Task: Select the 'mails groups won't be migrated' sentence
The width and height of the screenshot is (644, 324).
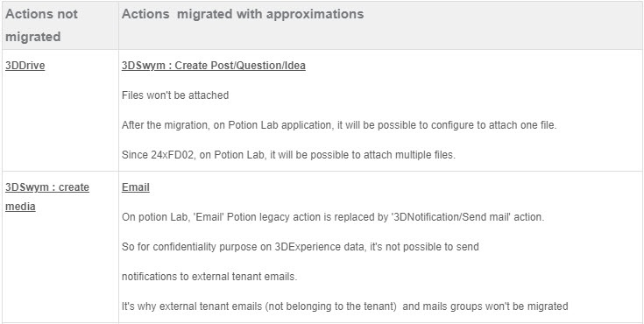Action: point(345,306)
